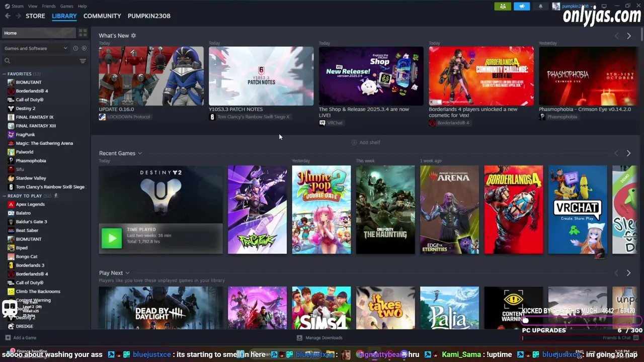This screenshot has height=362, width=644.
Task: Open The Sims 4 in Play Next
Action: (321, 308)
